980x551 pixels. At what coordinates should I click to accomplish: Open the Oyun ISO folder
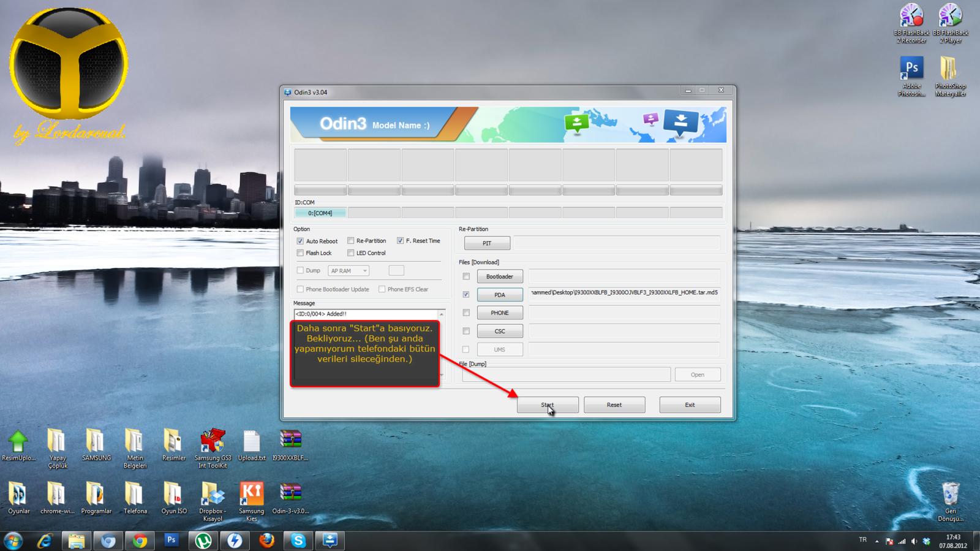tap(174, 498)
